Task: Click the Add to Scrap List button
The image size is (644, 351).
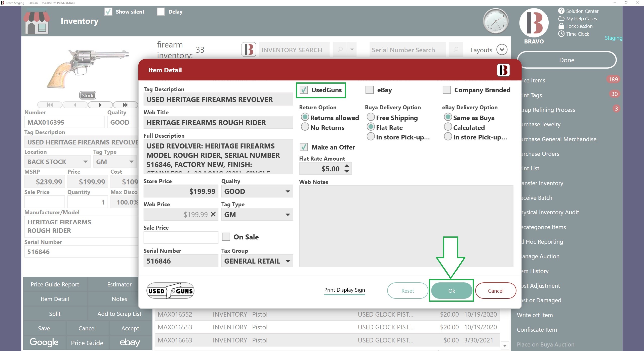Action: pyautogui.click(x=119, y=314)
